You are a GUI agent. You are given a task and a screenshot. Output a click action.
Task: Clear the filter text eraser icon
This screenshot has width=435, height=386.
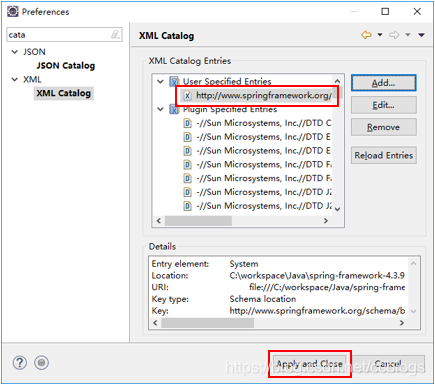[x=115, y=34]
